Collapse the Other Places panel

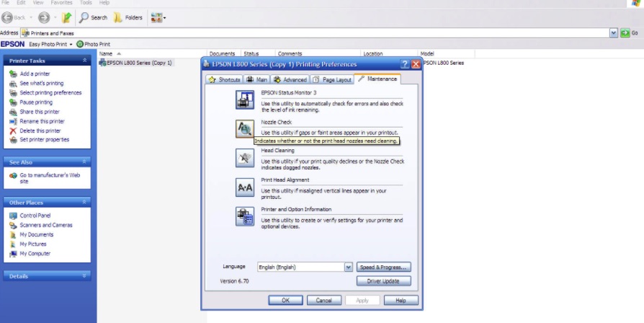84,202
